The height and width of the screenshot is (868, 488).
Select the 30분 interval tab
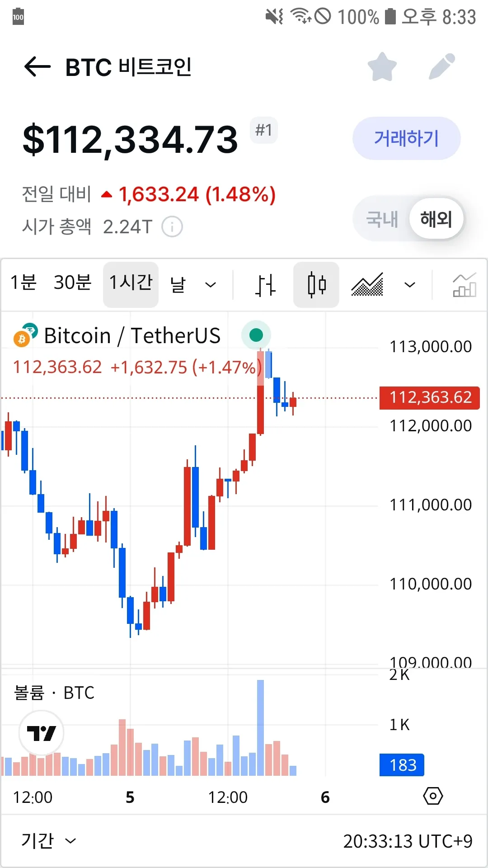tap(72, 283)
